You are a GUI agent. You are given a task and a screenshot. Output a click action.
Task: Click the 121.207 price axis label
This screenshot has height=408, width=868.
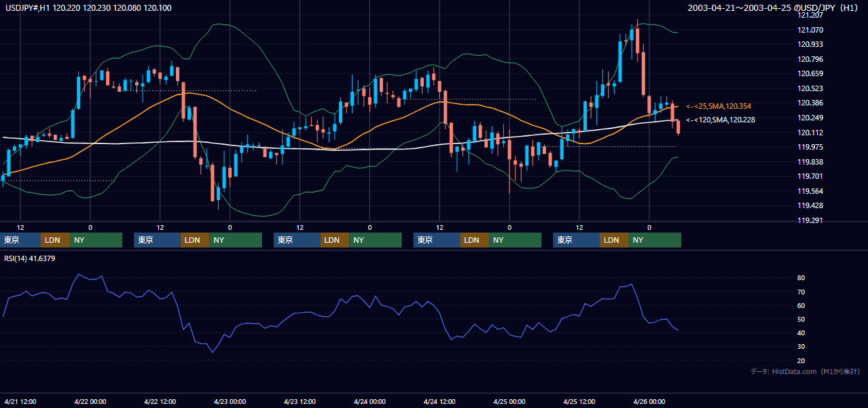coord(810,16)
